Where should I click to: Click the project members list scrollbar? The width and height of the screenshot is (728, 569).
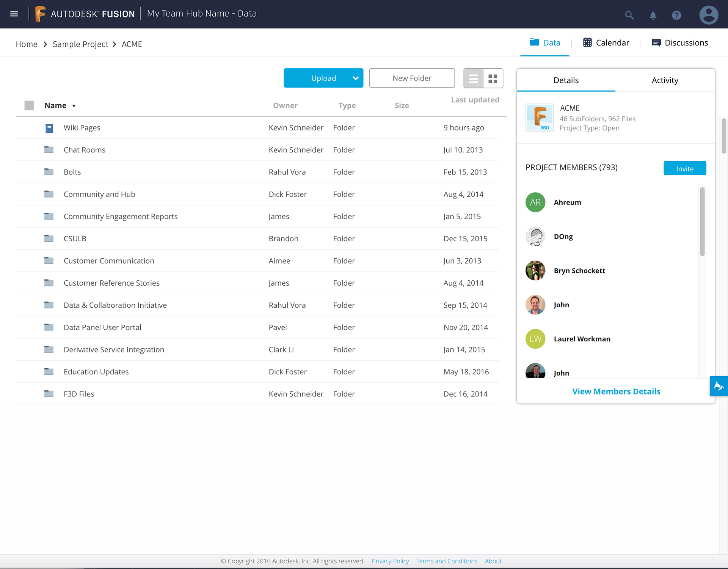702,222
